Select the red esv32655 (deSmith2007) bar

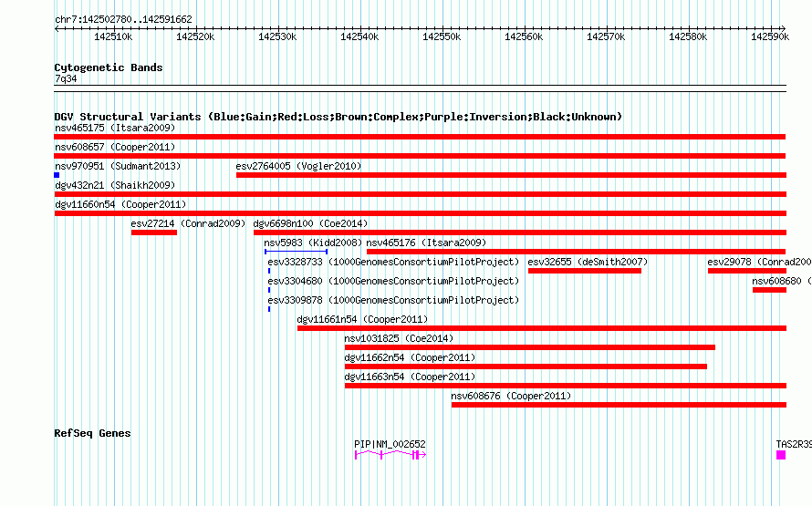point(585,271)
